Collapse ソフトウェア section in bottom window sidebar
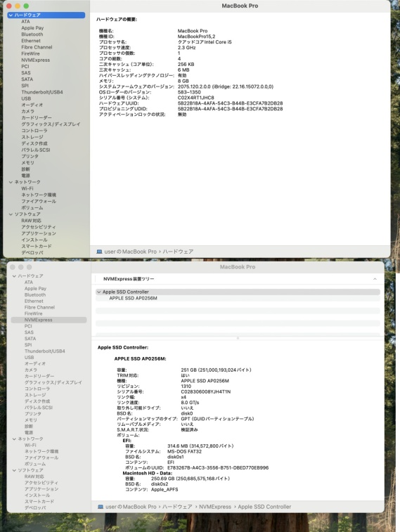This screenshot has width=400, height=532. [14, 470]
